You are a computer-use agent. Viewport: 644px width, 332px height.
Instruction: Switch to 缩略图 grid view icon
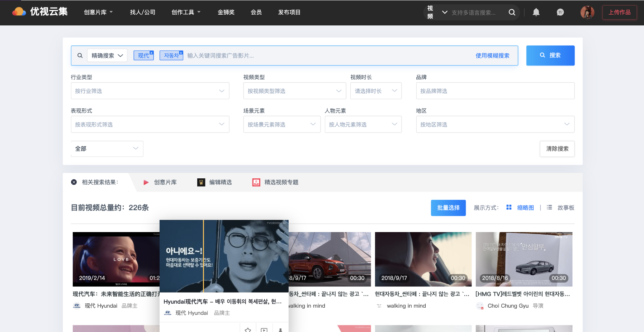(x=509, y=207)
